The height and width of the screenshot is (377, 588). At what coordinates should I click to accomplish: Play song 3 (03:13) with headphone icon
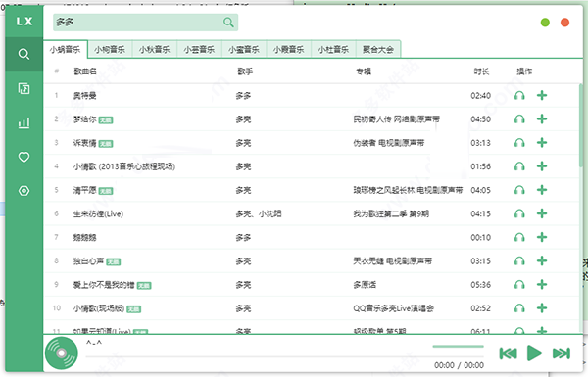click(x=519, y=143)
